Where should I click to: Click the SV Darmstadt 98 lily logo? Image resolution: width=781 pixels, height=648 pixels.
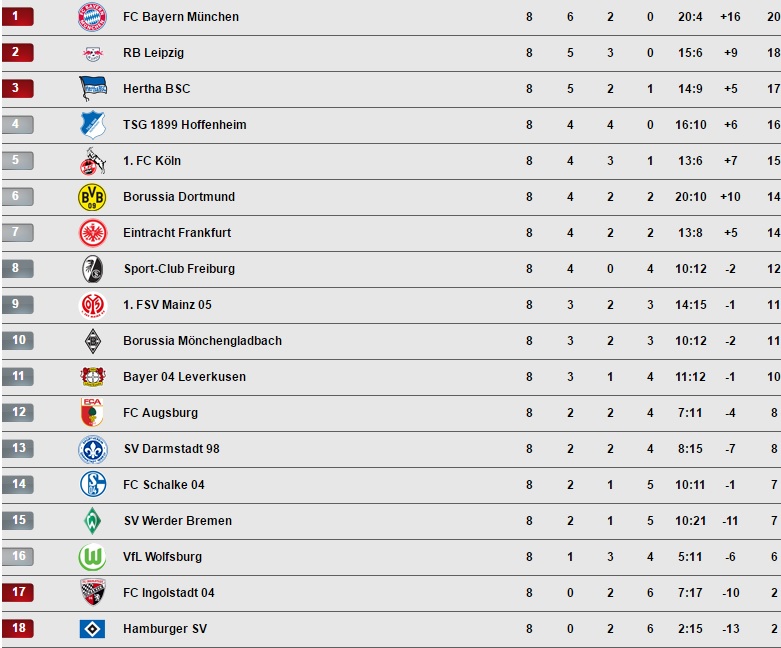pyautogui.click(x=93, y=449)
